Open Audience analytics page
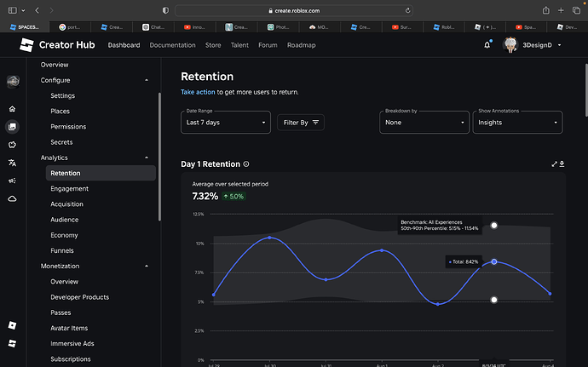This screenshot has width=588, height=367. [x=65, y=220]
